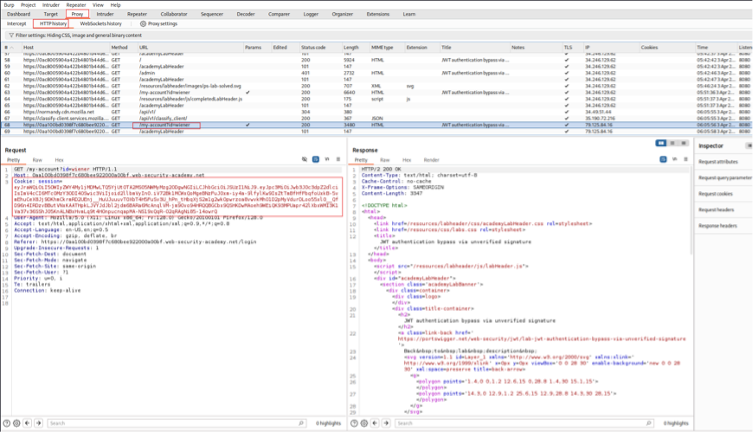Expand Request headers in Inspector
The height and width of the screenshot is (433, 755).
pos(716,210)
